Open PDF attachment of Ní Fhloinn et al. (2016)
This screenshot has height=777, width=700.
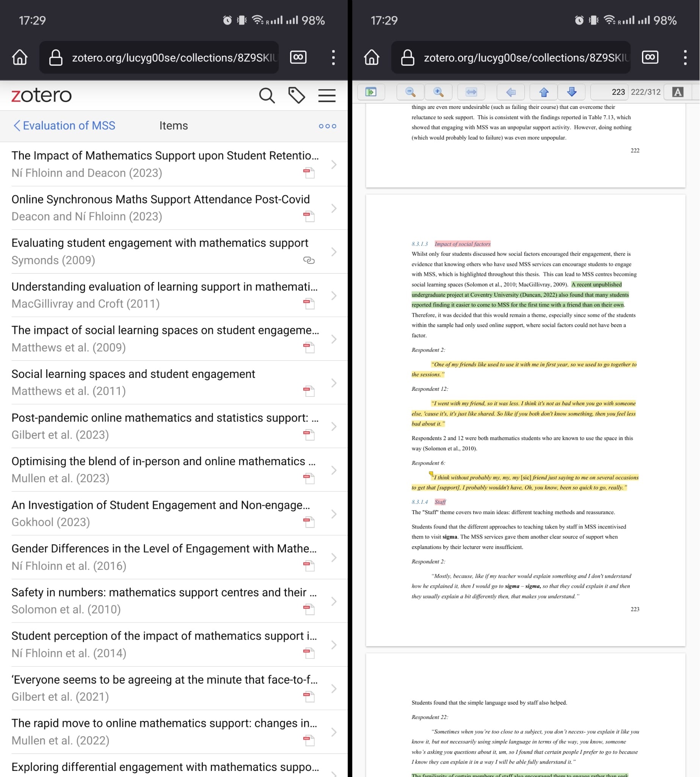click(x=309, y=566)
